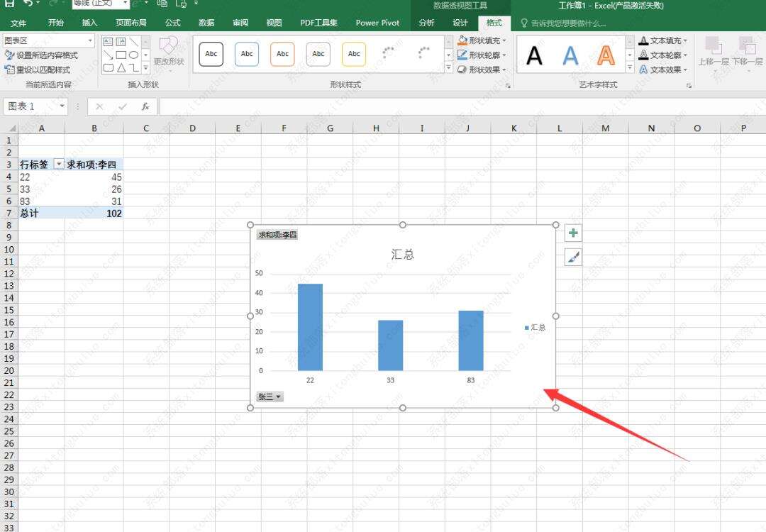Choose the diagonal arrow line shape
The image size is (766, 532).
point(108,55)
